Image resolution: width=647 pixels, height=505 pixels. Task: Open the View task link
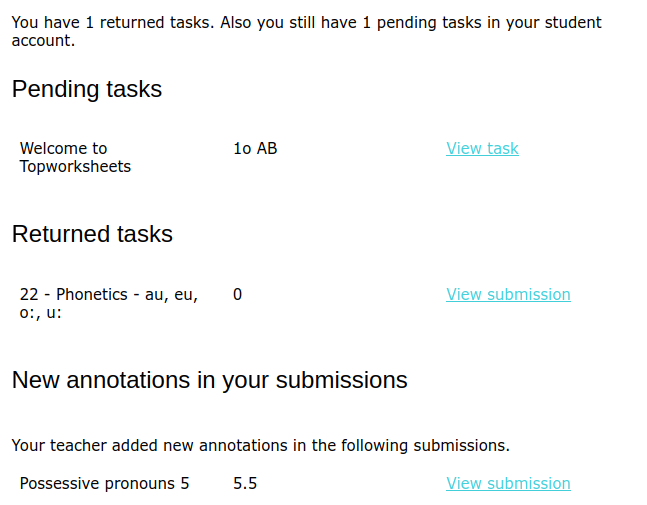click(x=482, y=149)
